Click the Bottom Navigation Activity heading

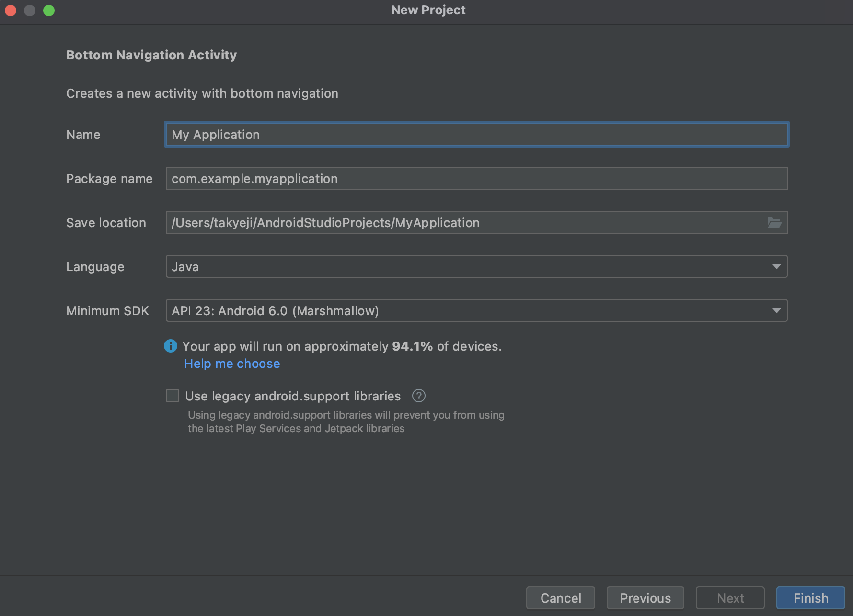tap(151, 55)
